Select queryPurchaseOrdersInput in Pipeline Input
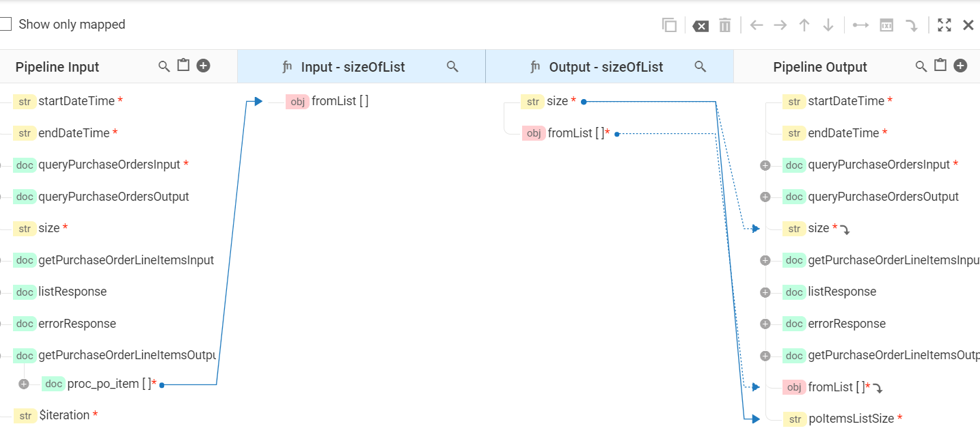This screenshot has height=435, width=980. [x=109, y=165]
